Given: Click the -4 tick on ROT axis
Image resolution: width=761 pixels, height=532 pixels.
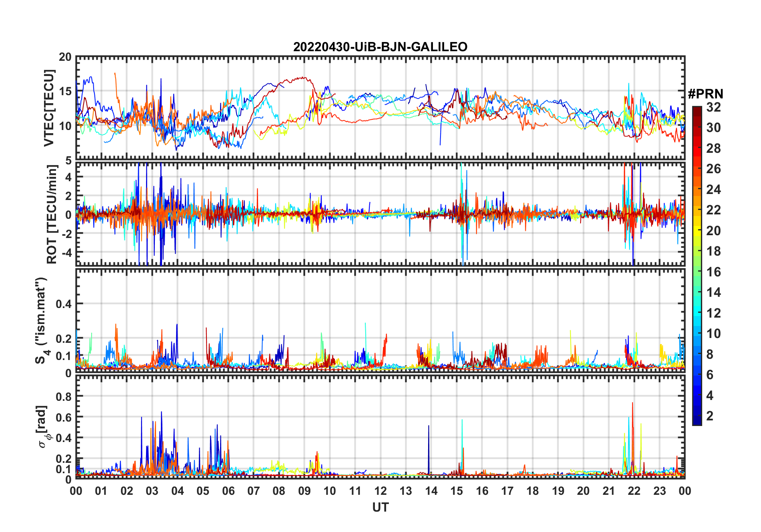Looking at the screenshot, I should pos(67,252).
